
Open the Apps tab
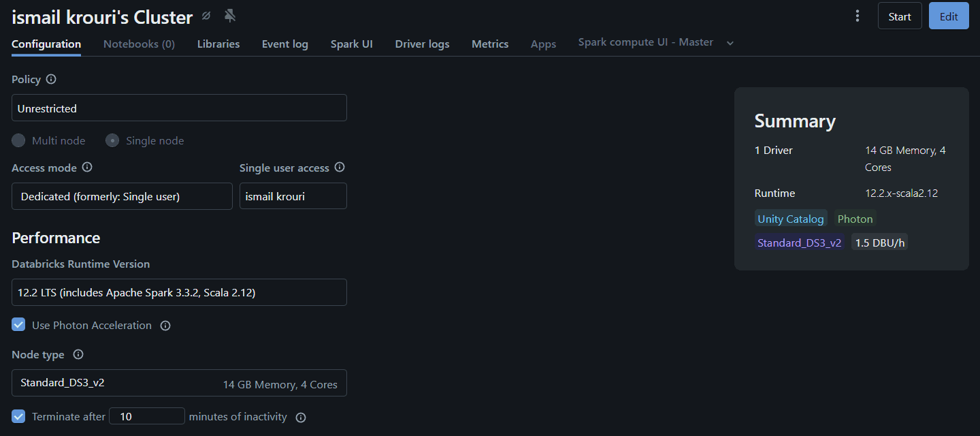tap(543, 44)
